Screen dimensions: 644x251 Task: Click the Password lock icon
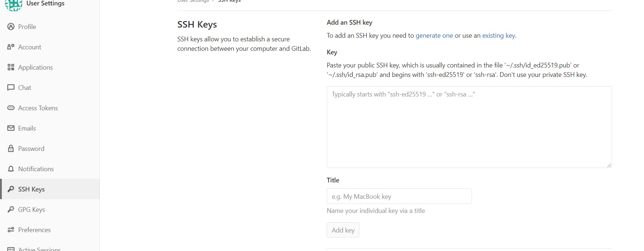point(11,148)
